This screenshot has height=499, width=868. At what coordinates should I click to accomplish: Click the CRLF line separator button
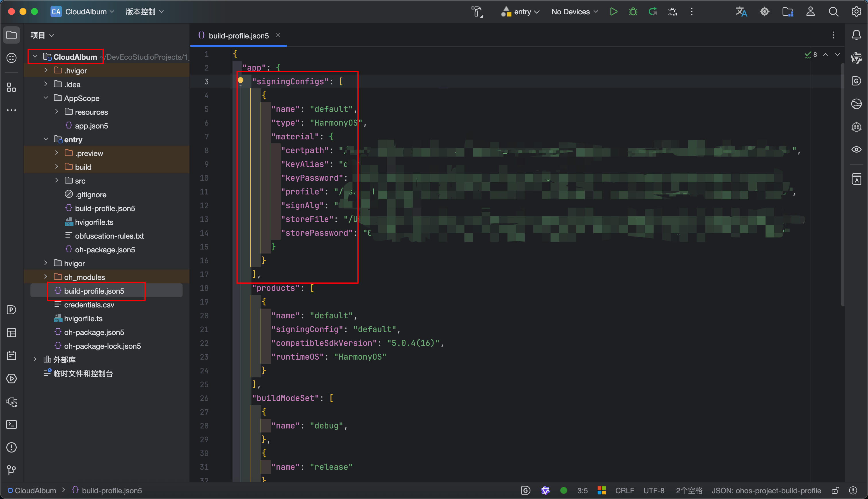click(624, 490)
